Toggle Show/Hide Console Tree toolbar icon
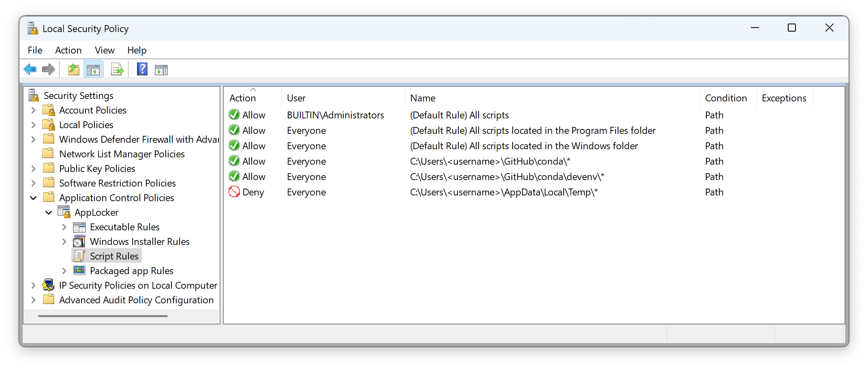 tap(93, 70)
